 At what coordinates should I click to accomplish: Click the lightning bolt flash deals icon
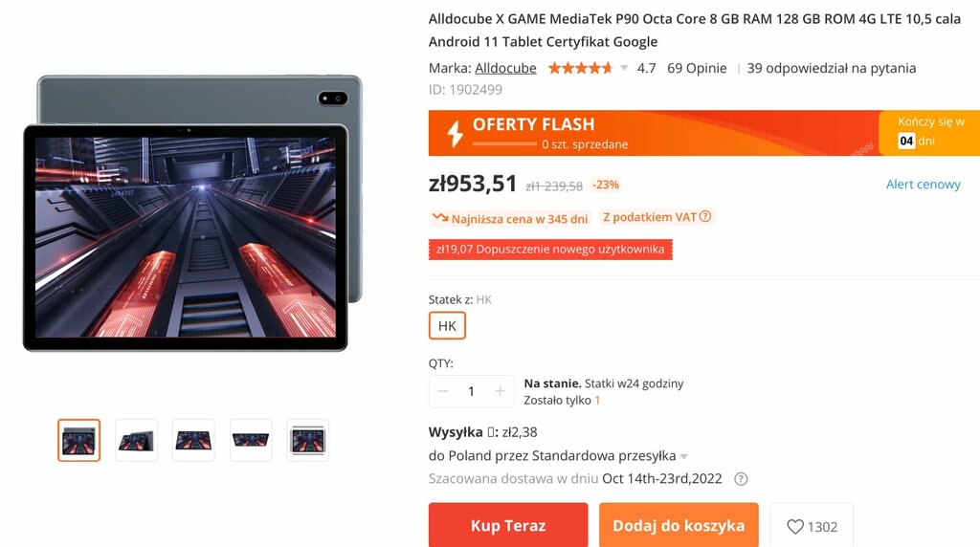pyautogui.click(x=455, y=132)
